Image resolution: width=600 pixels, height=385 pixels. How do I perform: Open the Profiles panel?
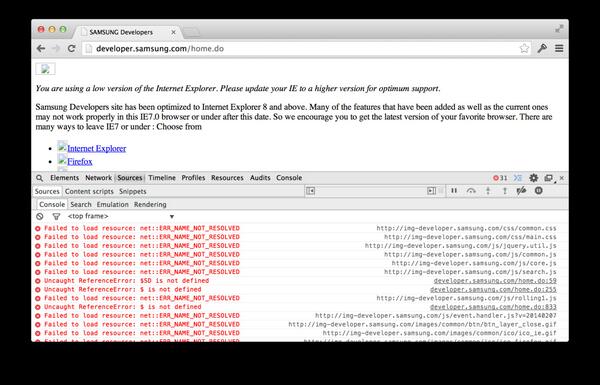coord(193,178)
